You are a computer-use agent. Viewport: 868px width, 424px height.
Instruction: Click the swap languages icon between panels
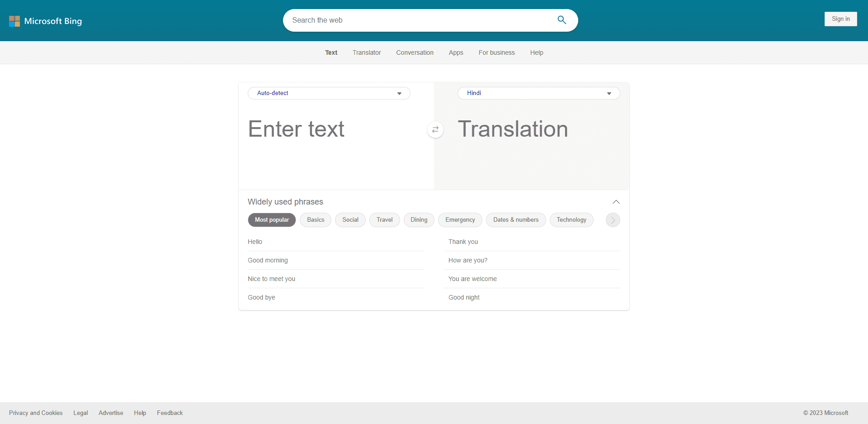pyautogui.click(x=435, y=129)
